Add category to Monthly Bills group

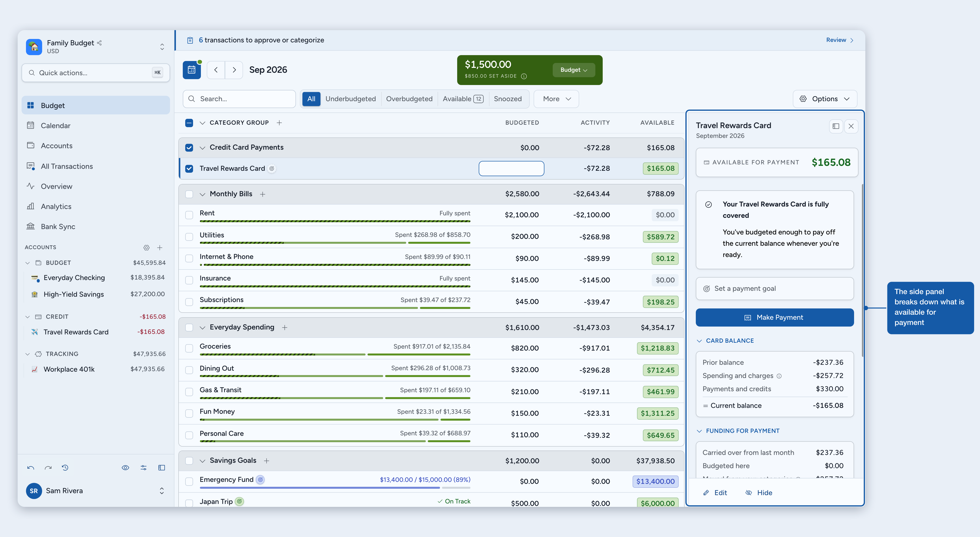tap(262, 194)
